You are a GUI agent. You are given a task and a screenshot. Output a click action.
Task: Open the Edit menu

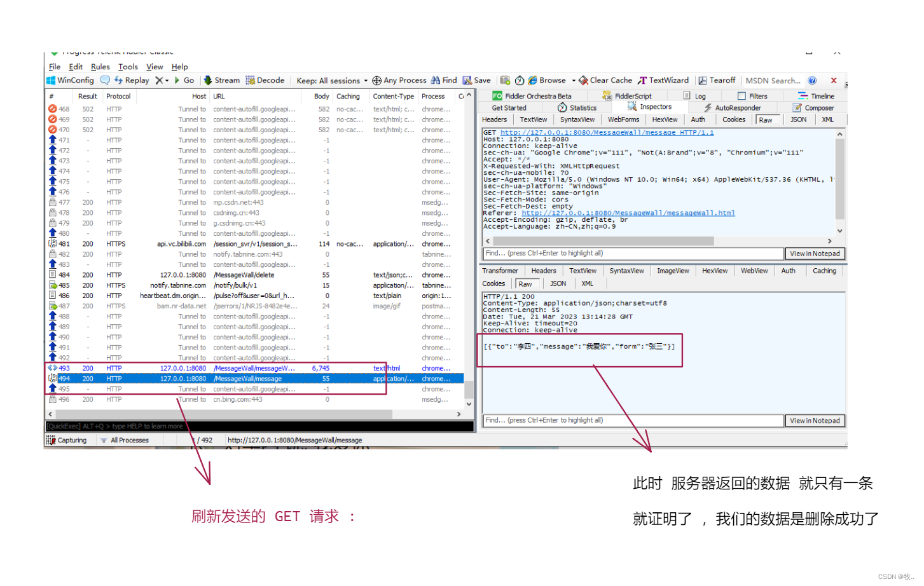coord(76,67)
